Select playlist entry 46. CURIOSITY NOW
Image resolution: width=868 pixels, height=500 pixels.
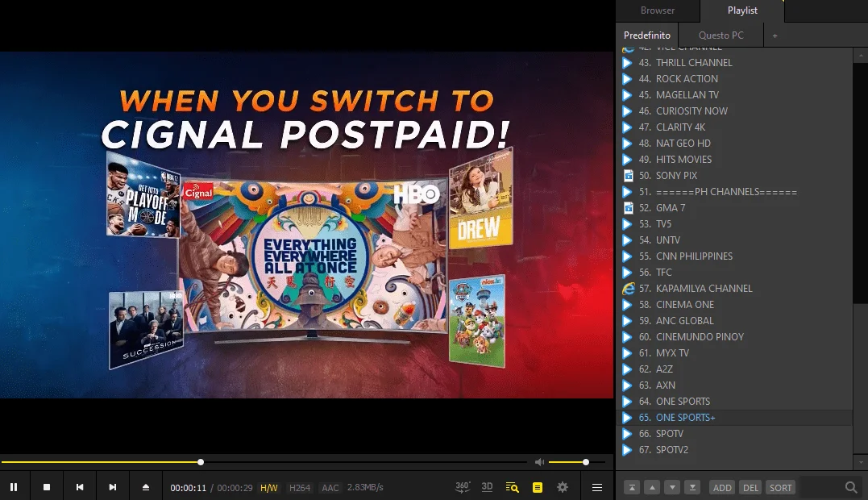[734, 110]
